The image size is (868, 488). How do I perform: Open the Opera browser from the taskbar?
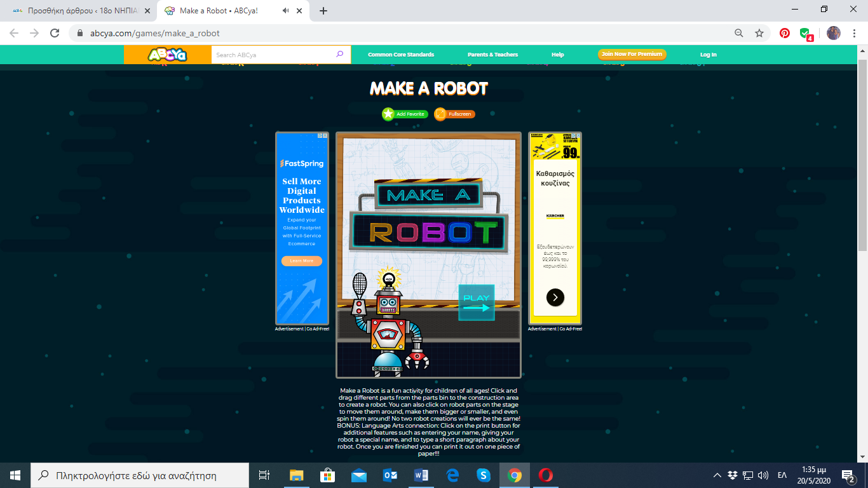[545, 475]
